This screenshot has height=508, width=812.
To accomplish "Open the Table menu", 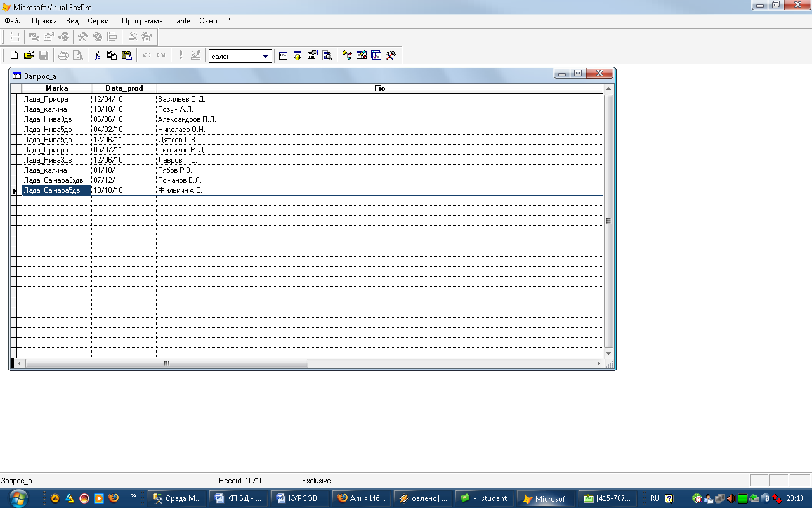I will [x=181, y=21].
